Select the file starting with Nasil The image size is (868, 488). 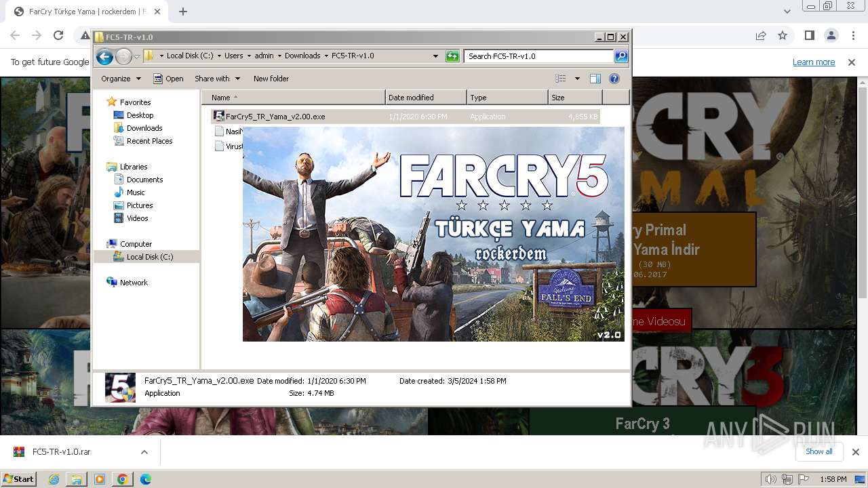tap(229, 131)
